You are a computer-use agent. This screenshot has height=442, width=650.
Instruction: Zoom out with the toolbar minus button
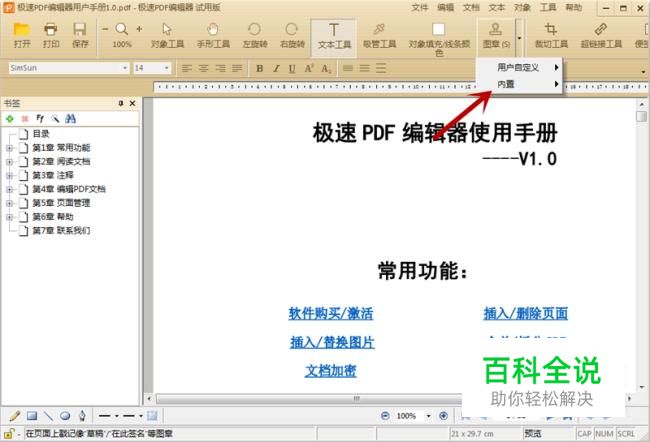pos(105,29)
